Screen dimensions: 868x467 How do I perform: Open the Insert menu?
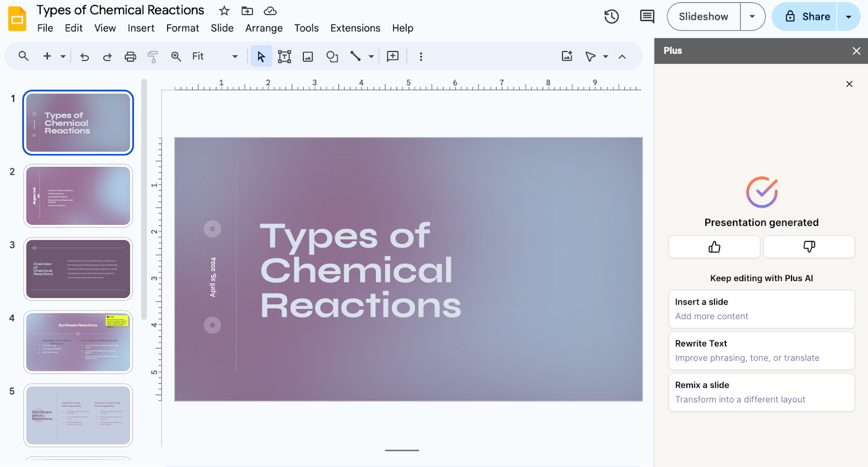pos(141,28)
